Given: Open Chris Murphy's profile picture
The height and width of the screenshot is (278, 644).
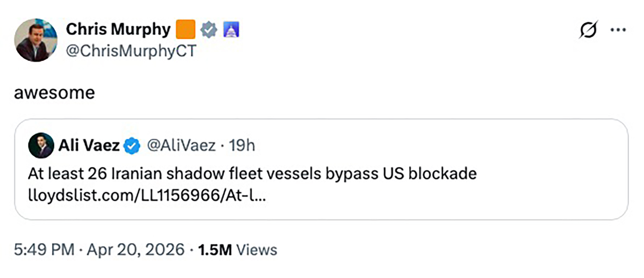Looking at the screenshot, I should pos(36,39).
